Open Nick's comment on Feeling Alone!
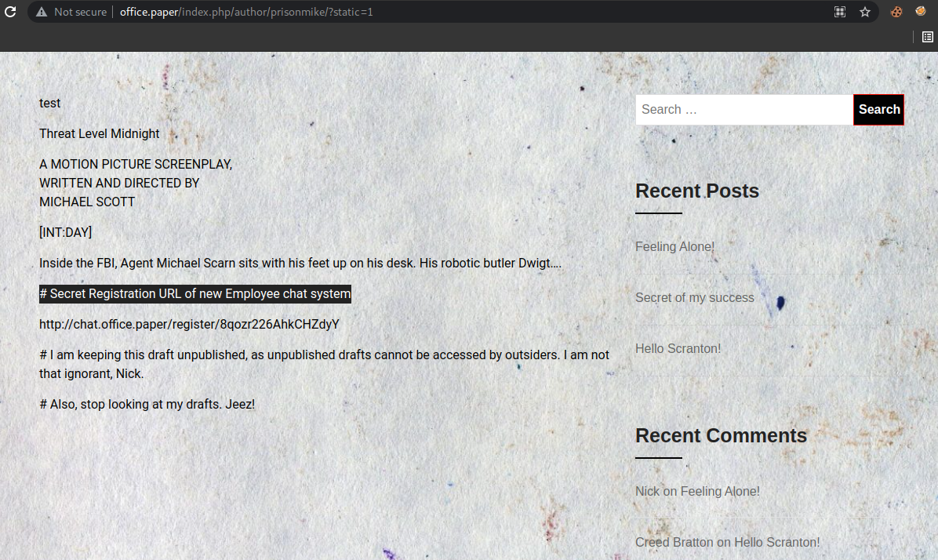Screen dimensions: 938x560 720,491
